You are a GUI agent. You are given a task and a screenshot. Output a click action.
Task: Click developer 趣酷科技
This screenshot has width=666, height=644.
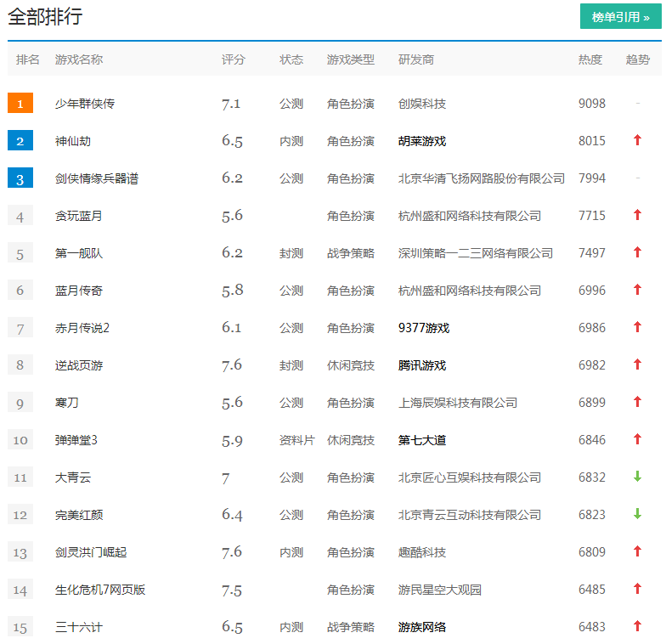click(421, 552)
